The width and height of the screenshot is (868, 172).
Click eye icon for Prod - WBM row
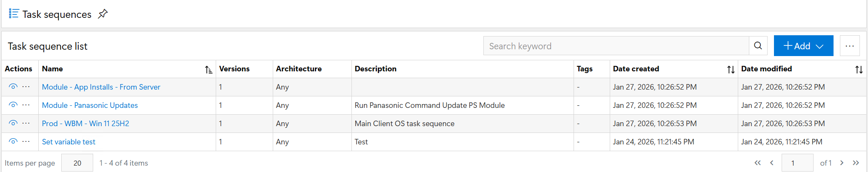(13, 123)
